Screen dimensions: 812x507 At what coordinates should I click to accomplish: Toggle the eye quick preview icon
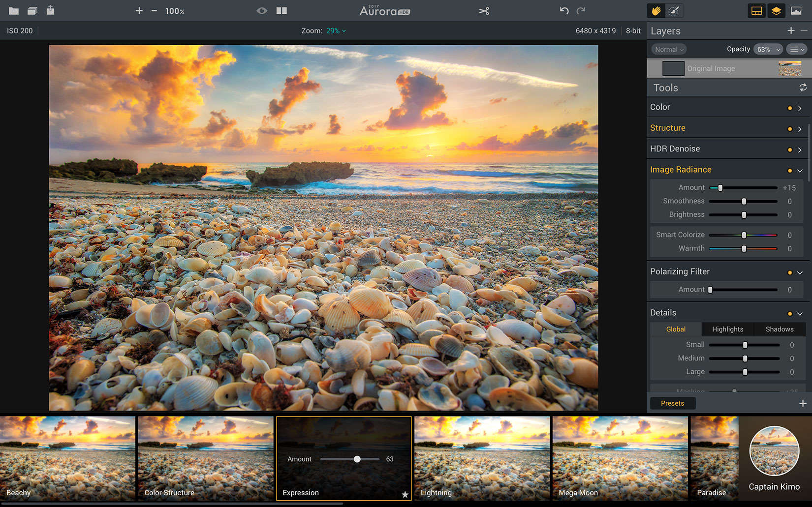pyautogui.click(x=262, y=11)
